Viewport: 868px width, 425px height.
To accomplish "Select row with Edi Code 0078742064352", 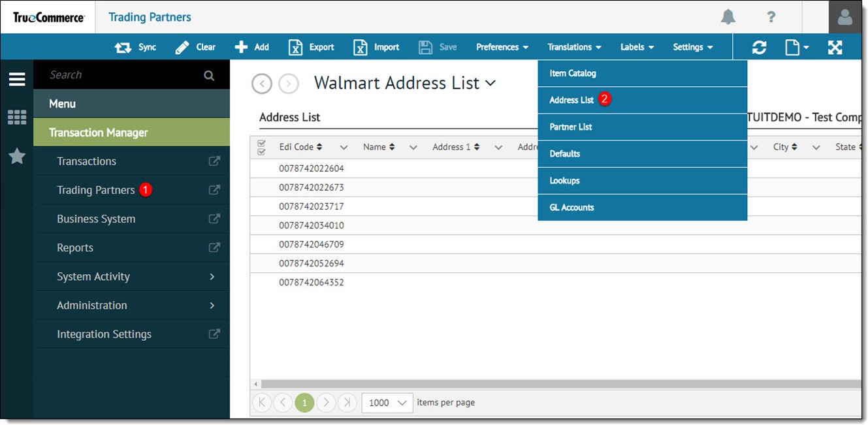I will click(x=556, y=282).
